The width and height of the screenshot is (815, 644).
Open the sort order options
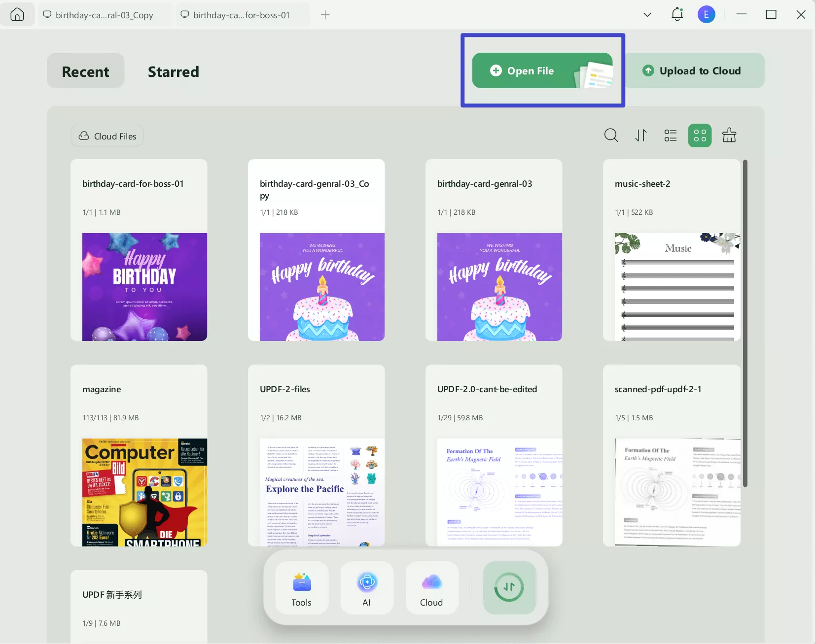coord(640,136)
